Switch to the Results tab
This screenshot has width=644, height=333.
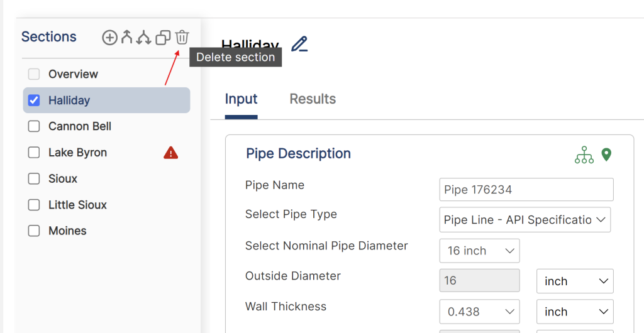pos(313,99)
